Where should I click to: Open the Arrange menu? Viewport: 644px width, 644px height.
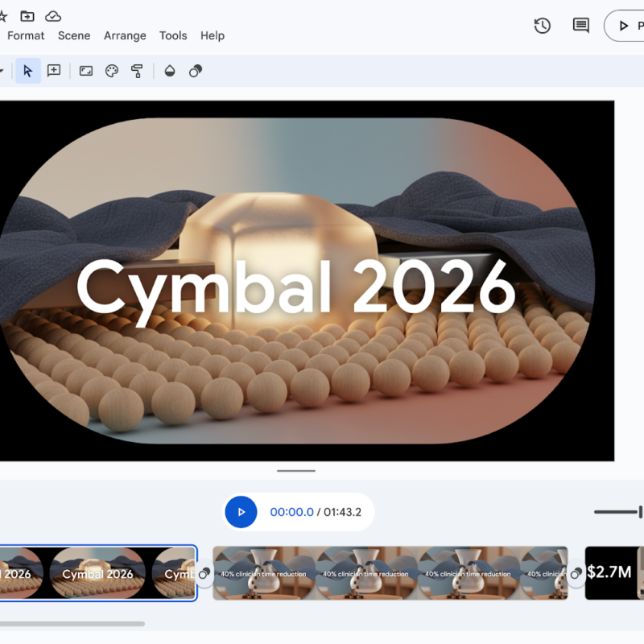tap(125, 35)
